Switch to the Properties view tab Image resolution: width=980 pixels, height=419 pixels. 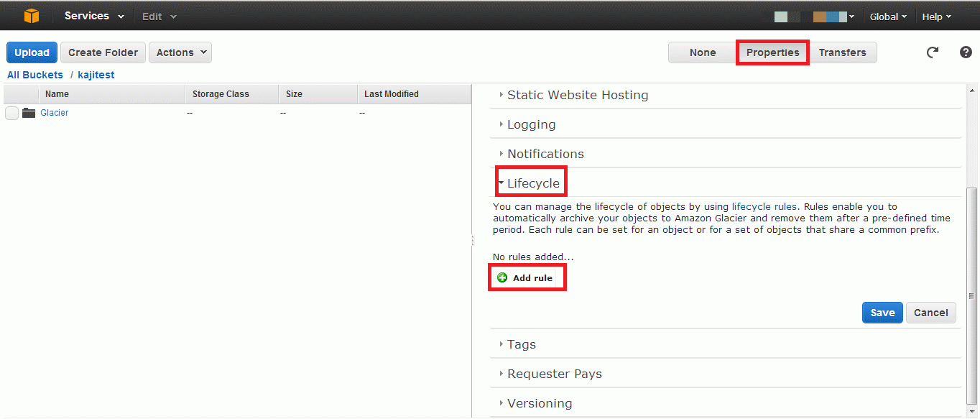(772, 52)
